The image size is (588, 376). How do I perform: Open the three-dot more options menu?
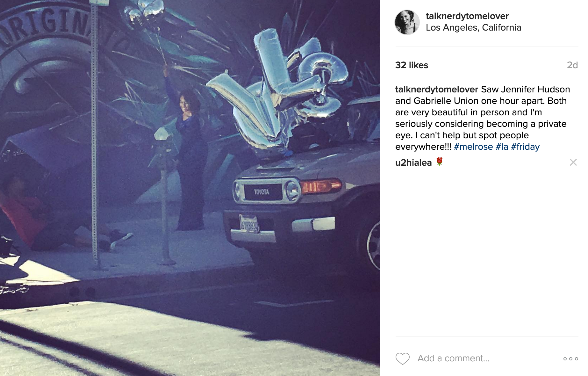click(x=570, y=359)
